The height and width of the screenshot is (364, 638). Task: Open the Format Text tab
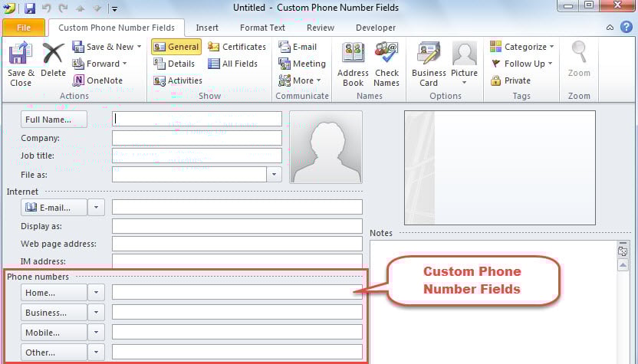pyautogui.click(x=262, y=28)
